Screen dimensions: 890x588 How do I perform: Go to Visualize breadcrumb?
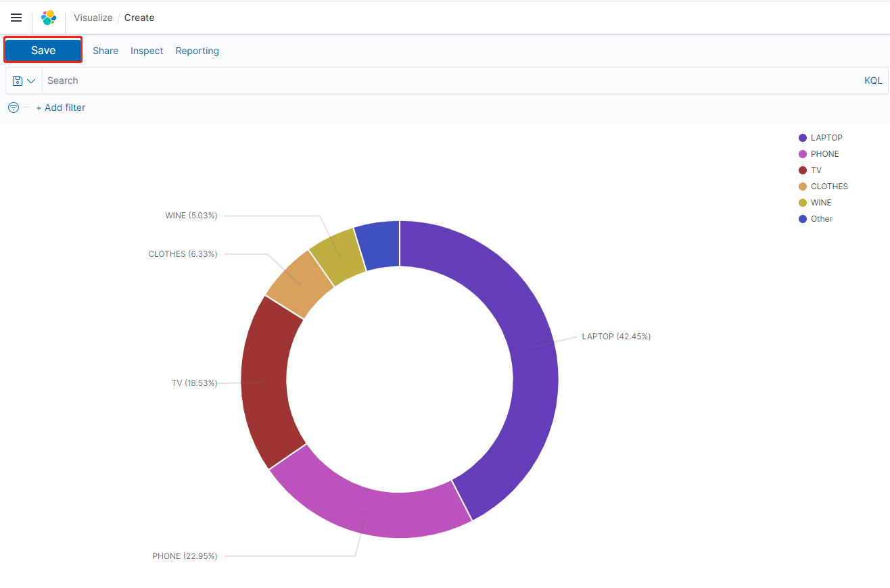pos(93,18)
